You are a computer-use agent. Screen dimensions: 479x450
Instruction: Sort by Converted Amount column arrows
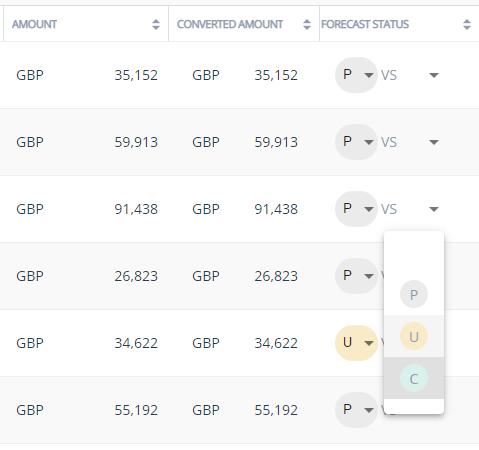pos(307,24)
